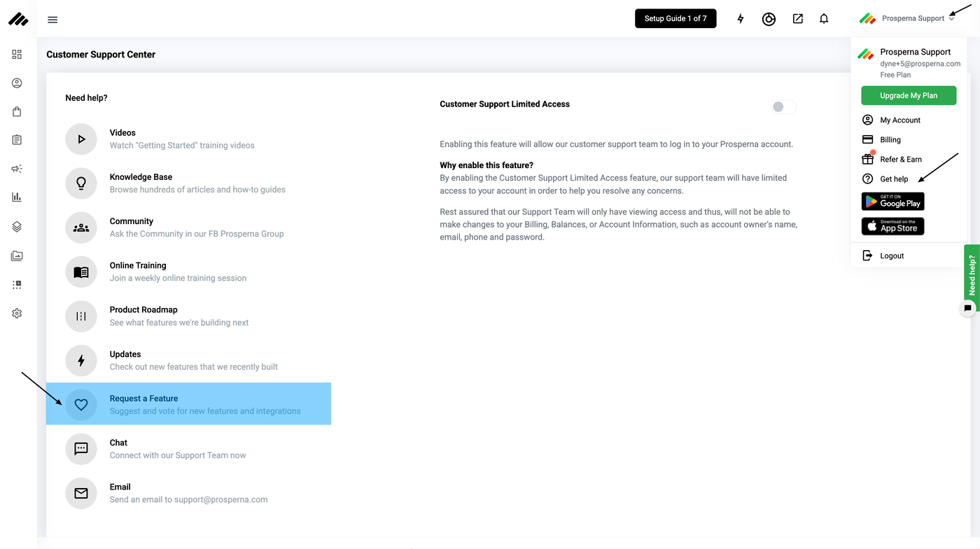Choose Billing in the account menu
The height and width of the screenshot is (549, 980).
(x=890, y=140)
